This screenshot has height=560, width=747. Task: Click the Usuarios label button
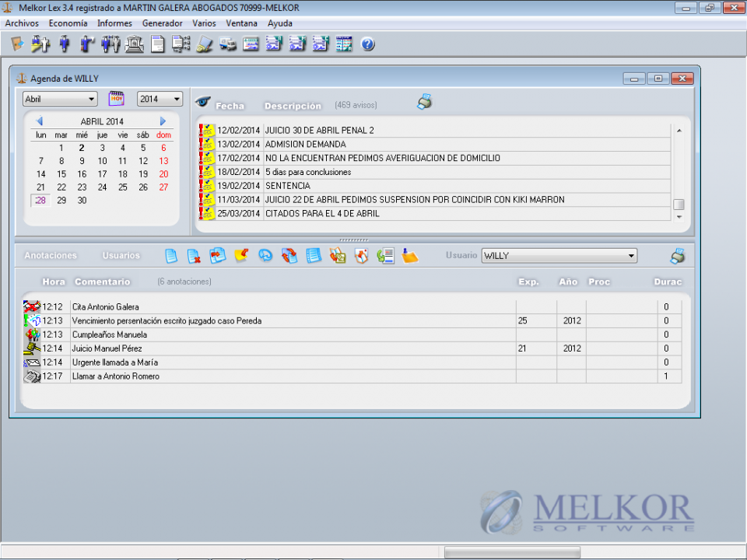(121, 256)
